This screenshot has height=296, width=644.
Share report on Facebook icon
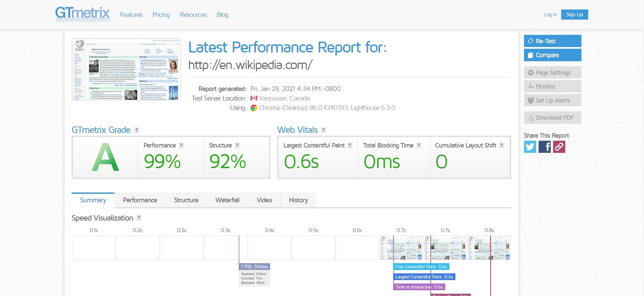coord(544,147)
